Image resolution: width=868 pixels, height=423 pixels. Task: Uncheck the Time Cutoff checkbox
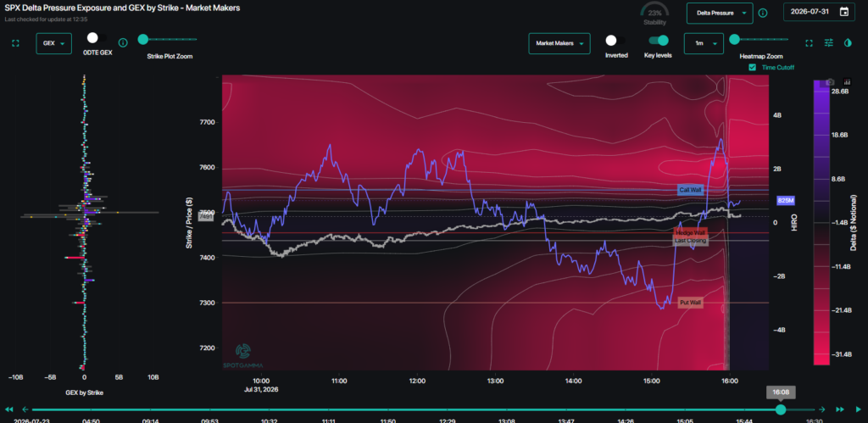coord(752,67)
